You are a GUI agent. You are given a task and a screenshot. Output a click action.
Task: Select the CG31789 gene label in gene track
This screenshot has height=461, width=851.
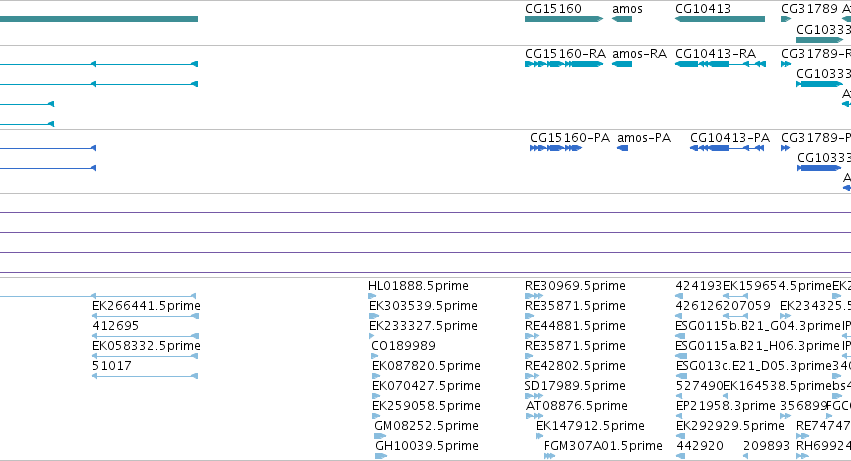pyautogui.click(x=809, y=9)
